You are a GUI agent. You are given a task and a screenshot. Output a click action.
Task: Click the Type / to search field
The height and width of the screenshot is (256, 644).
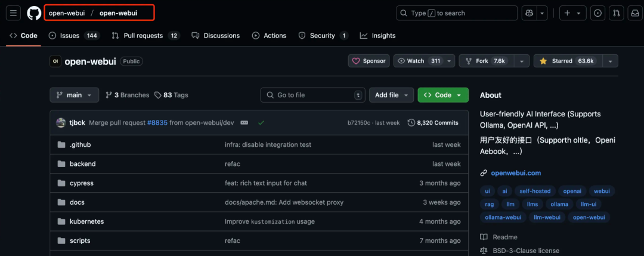[457, 13]
